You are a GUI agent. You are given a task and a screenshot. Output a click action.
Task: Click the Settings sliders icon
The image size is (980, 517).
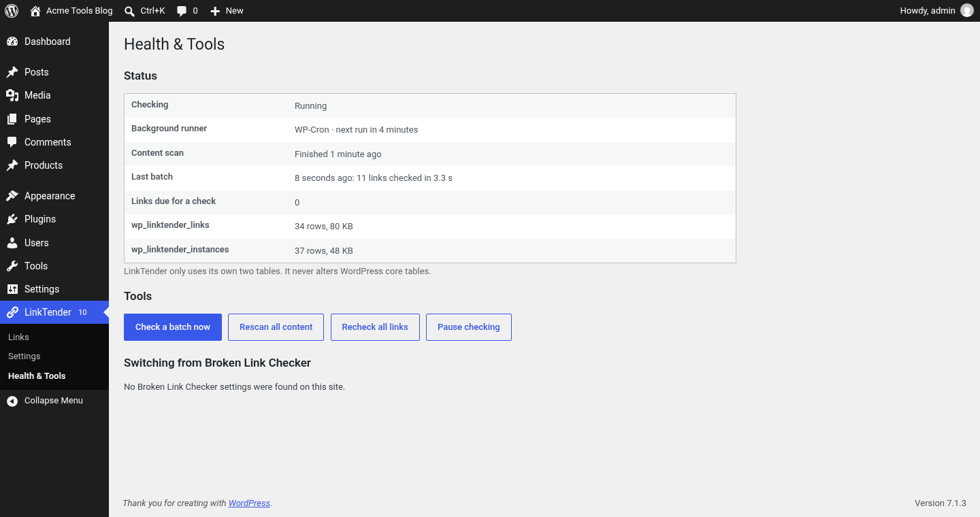click(x=12, y=289)
